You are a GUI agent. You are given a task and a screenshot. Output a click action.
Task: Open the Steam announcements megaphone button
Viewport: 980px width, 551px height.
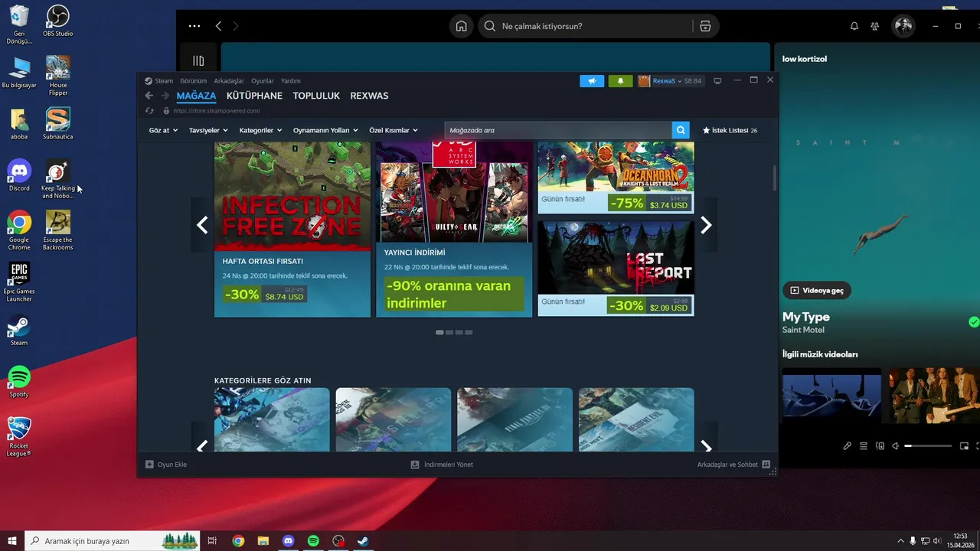(592, 81)
